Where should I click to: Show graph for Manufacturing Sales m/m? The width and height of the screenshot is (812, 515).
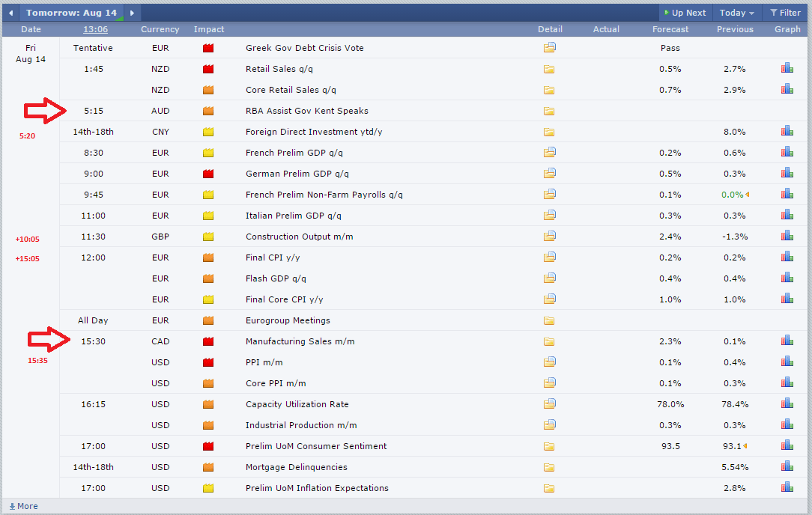click(787, 341)
